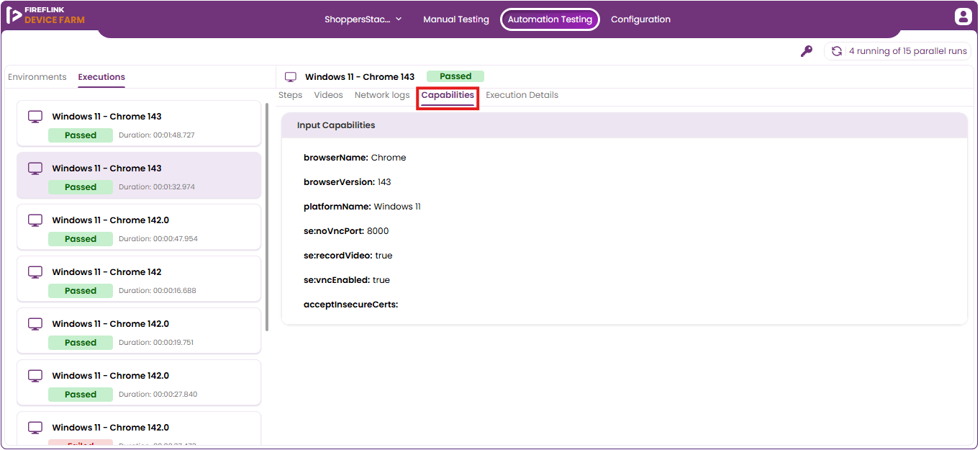980x450 pixels.
Task: Click monitor icon of execution lasting 00:01:48.727
Action: [35, 117]
